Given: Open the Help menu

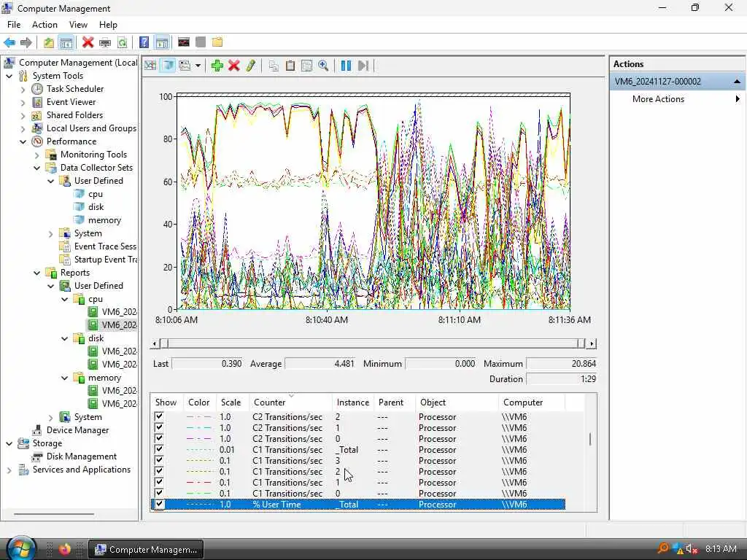Looking at the screenshot, I should 108,25.
